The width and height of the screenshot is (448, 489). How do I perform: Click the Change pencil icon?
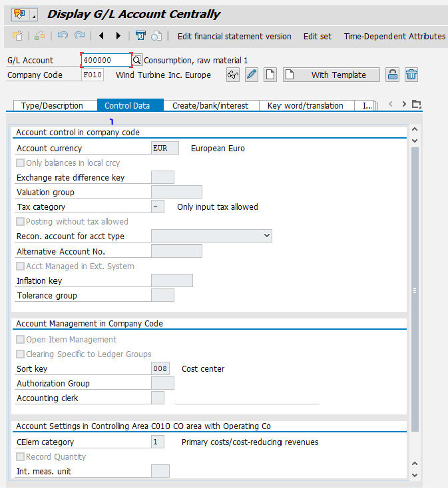tap(252, 75)
